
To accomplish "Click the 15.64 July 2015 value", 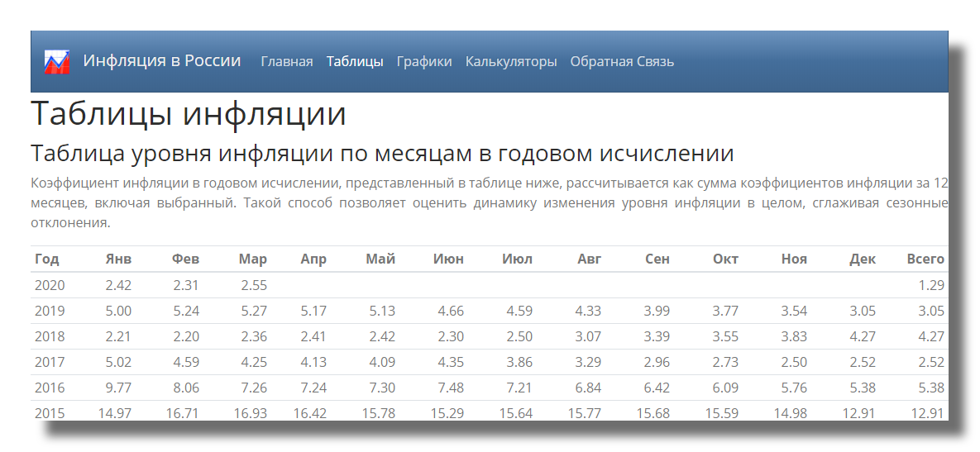I will 516,412.
